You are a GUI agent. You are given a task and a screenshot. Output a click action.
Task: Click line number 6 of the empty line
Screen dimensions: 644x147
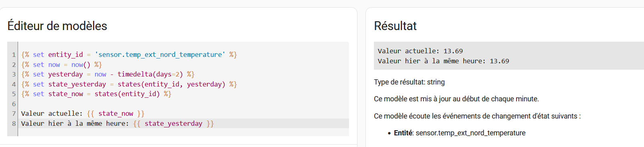[14, 104]
